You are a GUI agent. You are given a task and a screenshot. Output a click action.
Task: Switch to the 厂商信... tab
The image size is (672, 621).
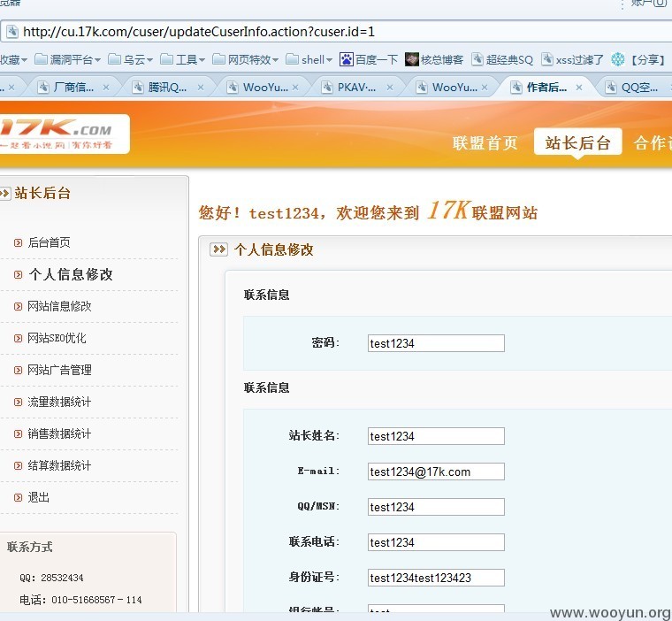click(x=73, y=88)
